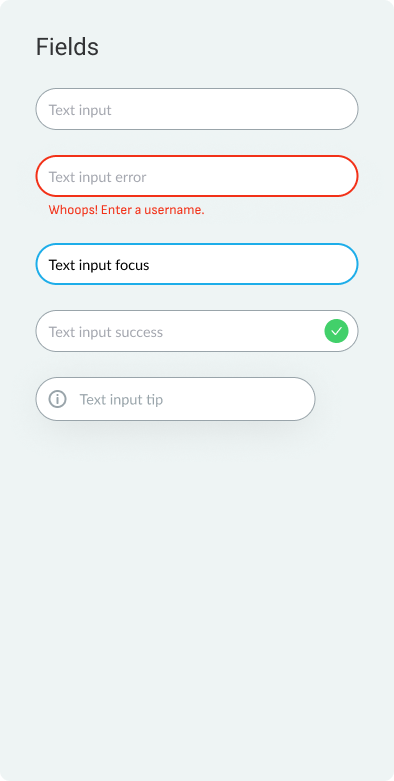Click the Whoops! Enter a username message
The image size is (394, 781).
127,210
